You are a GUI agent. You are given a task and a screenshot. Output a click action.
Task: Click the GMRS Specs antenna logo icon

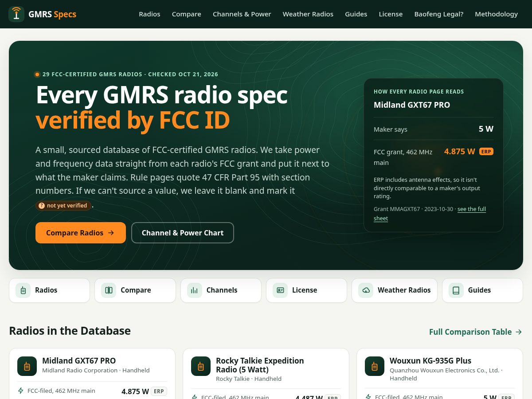tap(16, 14)
